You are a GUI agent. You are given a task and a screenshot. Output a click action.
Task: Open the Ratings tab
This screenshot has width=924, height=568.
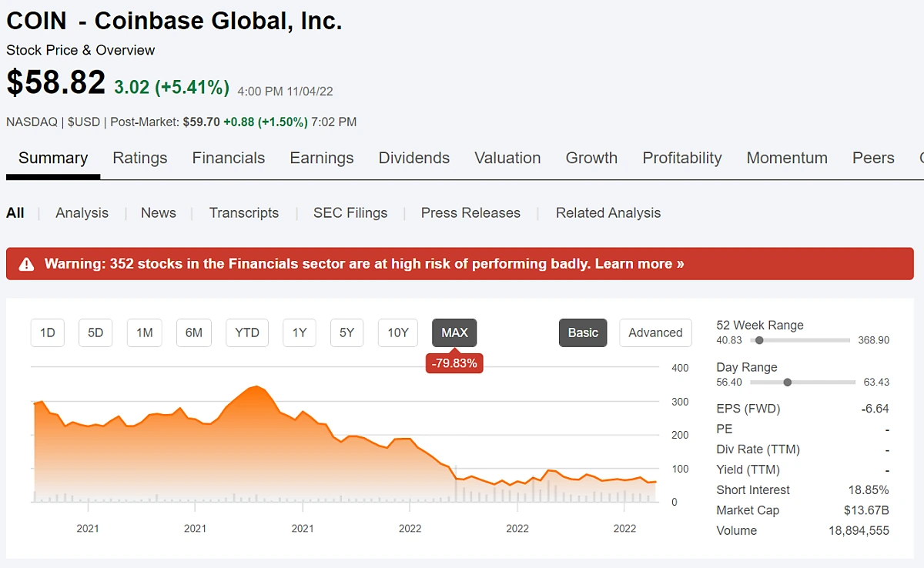(x=139, y=158)
